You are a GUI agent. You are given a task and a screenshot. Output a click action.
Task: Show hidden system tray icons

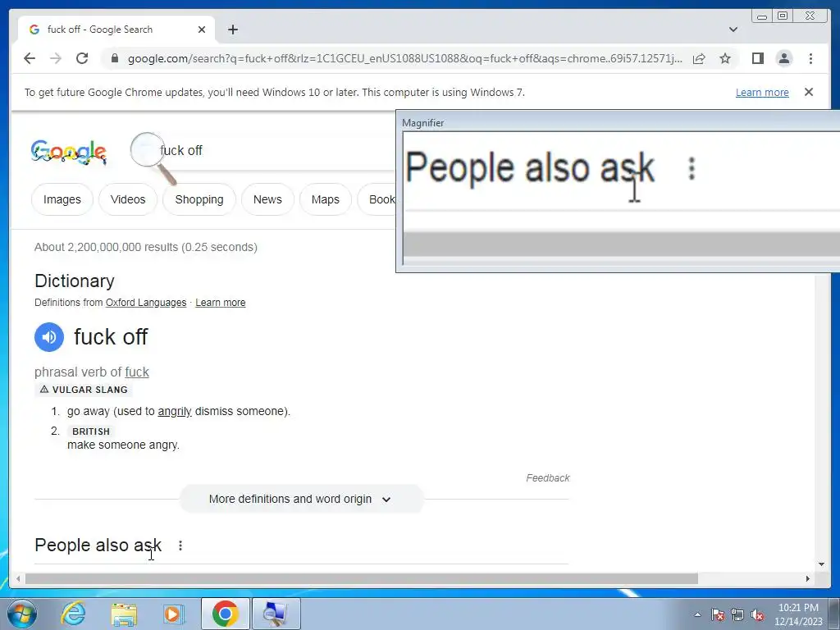[697, 614]
